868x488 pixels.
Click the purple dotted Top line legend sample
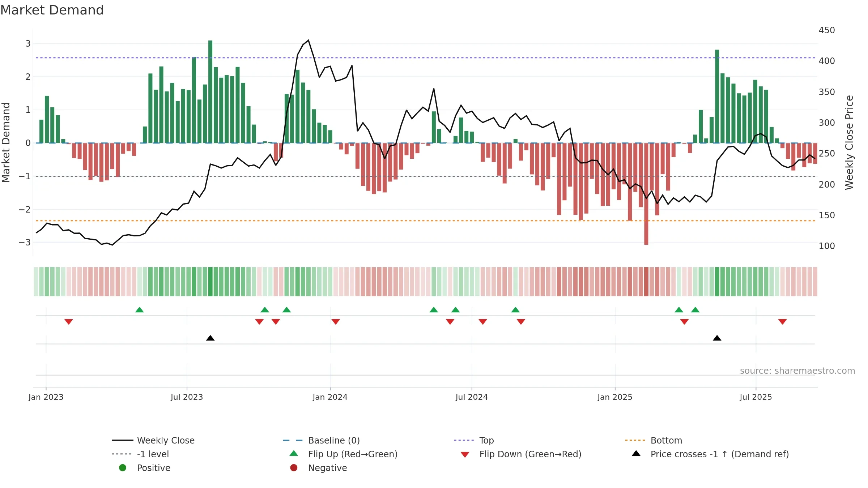coord(464,440)
